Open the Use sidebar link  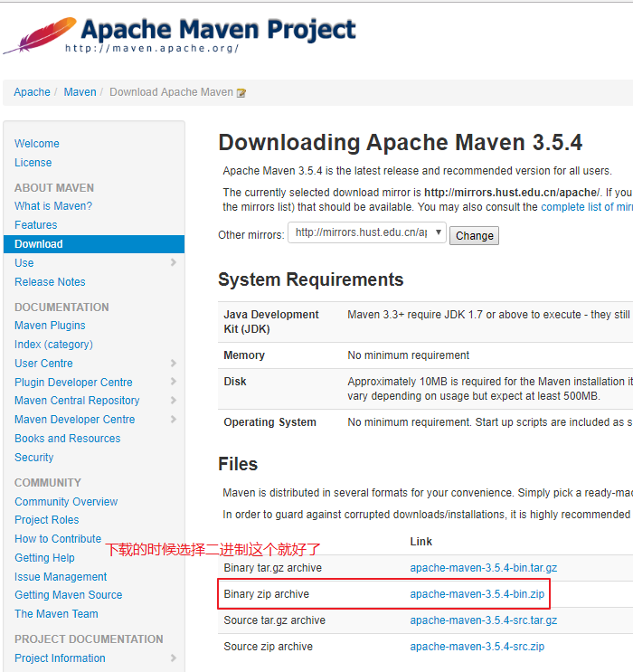(24, 262)
